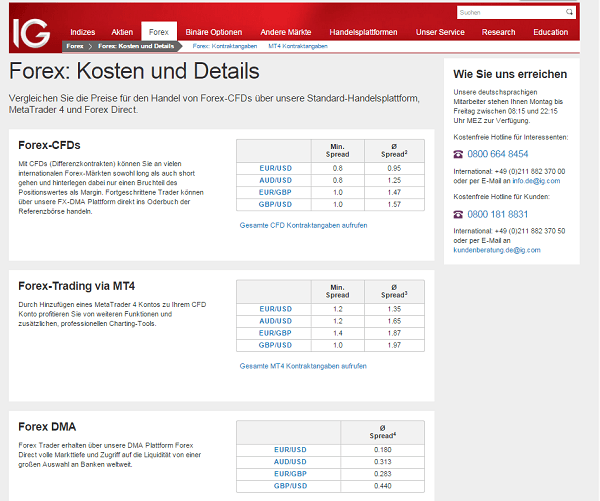The width and height of the screenshot is (600, 501).
Task: Click the 0.180 spread in DMA table
Action: click(x=383, y=450)
